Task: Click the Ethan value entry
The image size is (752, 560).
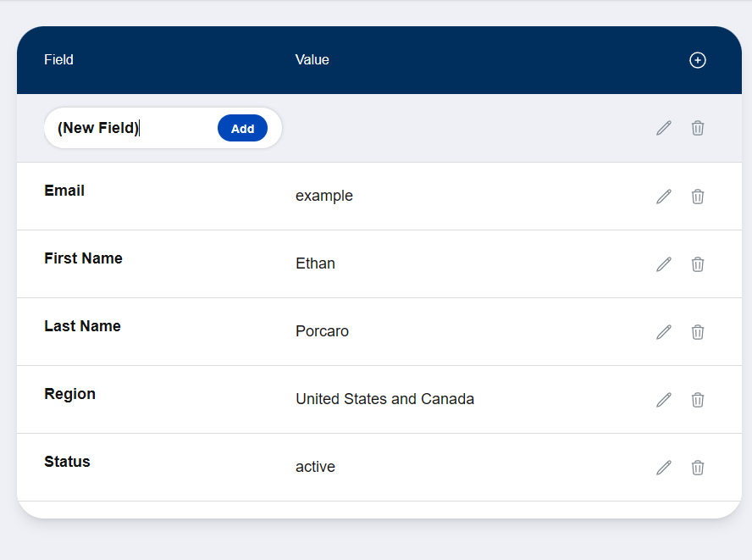Action: point(315,263)
